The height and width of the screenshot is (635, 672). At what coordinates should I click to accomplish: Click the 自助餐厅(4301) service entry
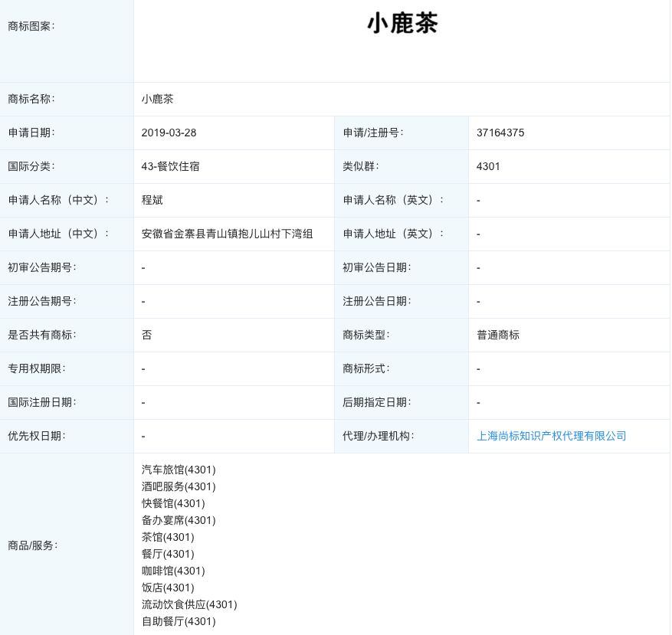pos(178,621)
